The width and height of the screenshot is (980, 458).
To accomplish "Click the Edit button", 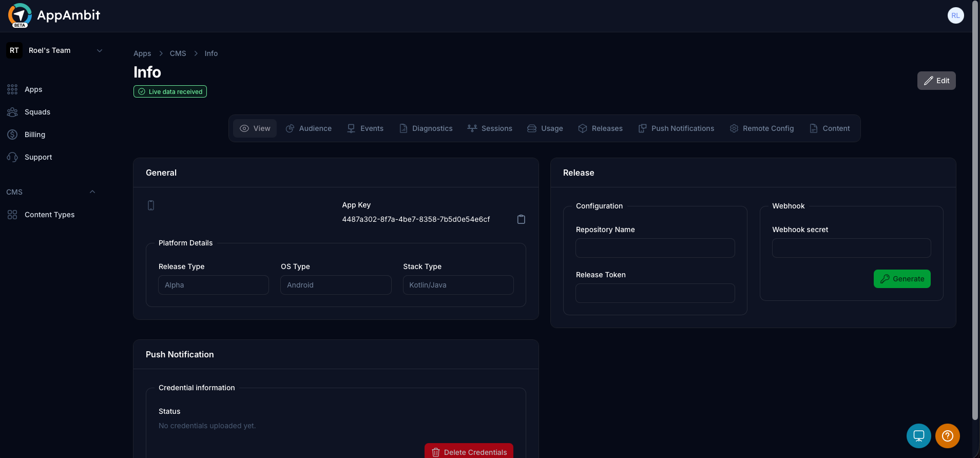I will [936, 81].
